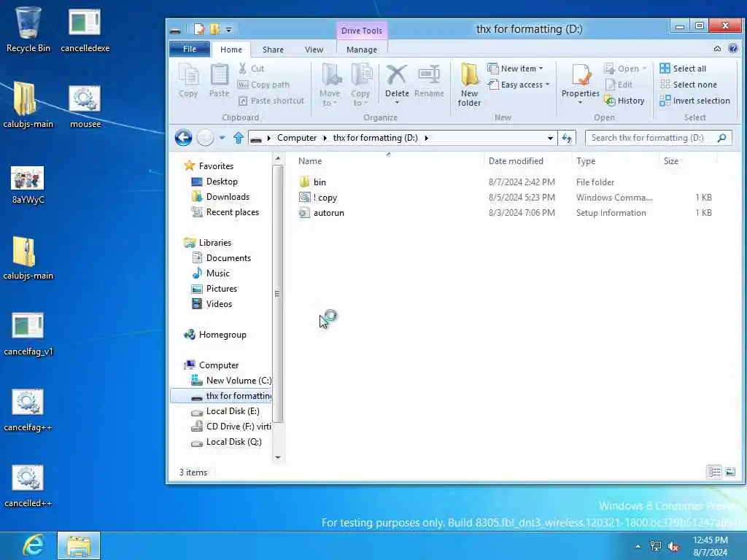Select the cancelledexe desktop icon
Image resolution: width=747 pixels, height=560 pixels.
click(x=85, y=29)
